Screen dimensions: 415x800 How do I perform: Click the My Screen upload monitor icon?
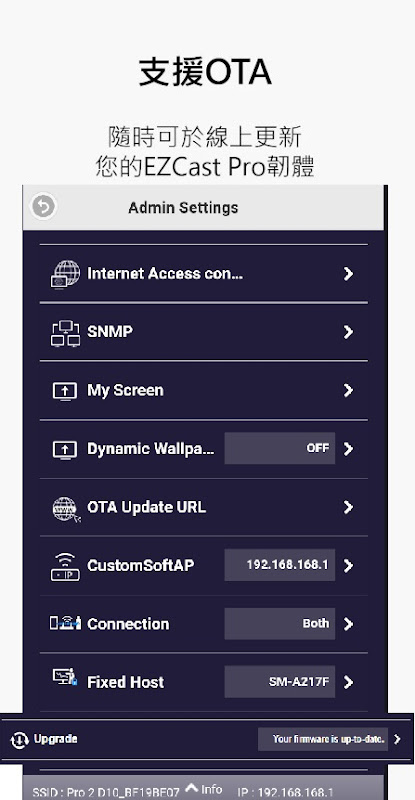(x=65, y=391)
